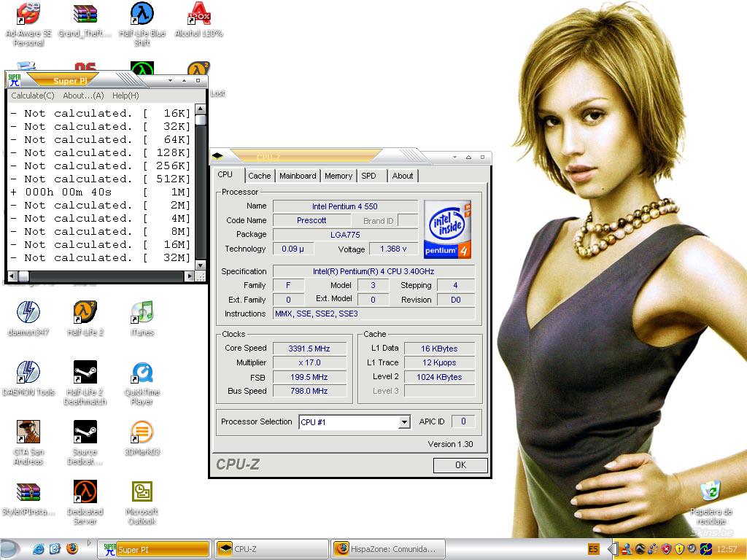Switch to the Memory tab in CPU-Z
The width and height of the screenshot is (747, 560).
pyautogui.click(x=338, y=176)
